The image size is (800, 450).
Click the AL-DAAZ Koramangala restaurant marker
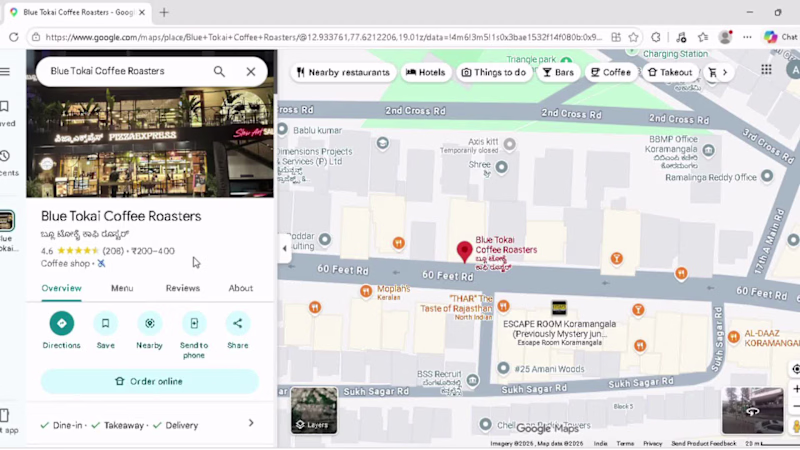(x=734, y=337)
